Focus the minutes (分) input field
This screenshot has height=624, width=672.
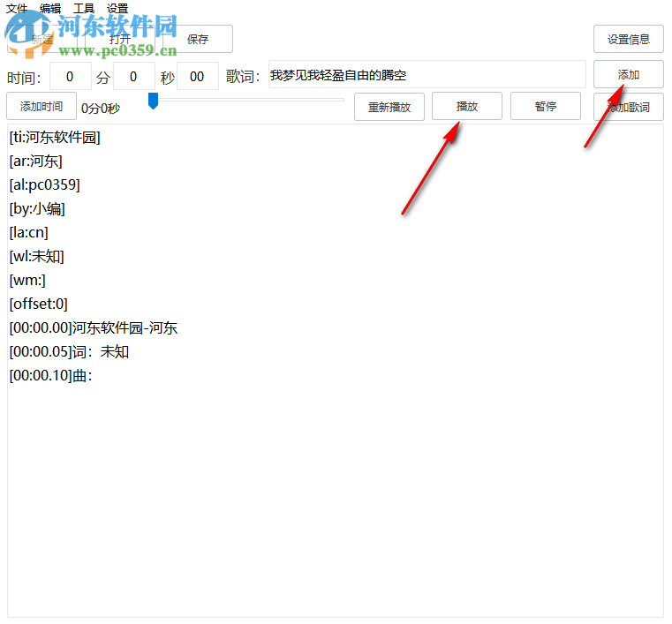click(71, 76)
